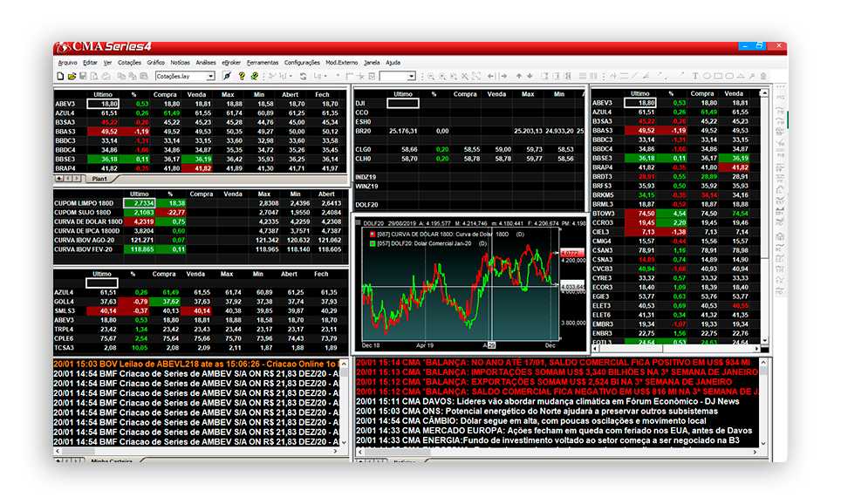Click the New document toolbar icon
Screen dimensions: 841x504
(60, 76)
